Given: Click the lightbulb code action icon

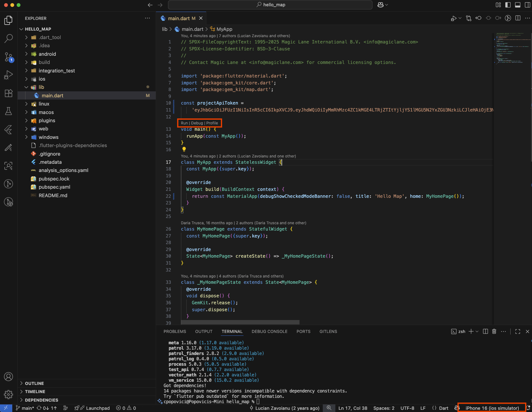Looking at the screenshot, I should 184,149.
